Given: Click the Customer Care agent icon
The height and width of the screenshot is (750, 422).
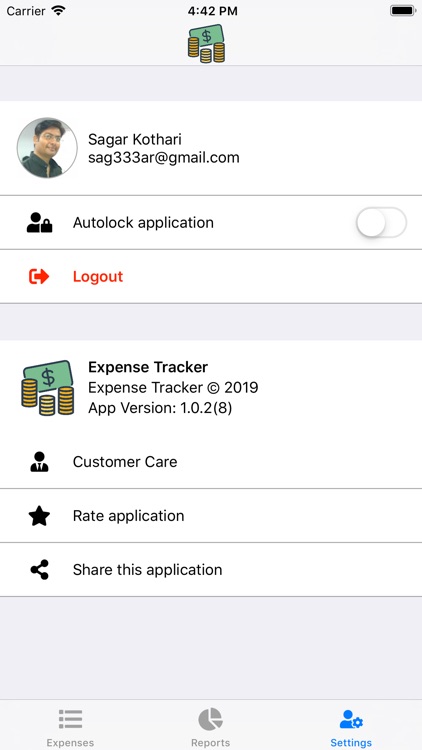Looking at the screenshot, I should (x=39, y=462).
